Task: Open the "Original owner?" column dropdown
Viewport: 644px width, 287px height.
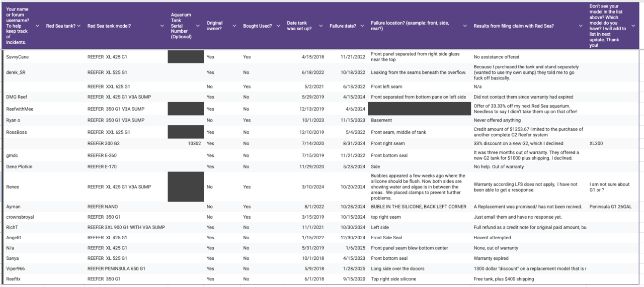Action: [x=234, y=26]
